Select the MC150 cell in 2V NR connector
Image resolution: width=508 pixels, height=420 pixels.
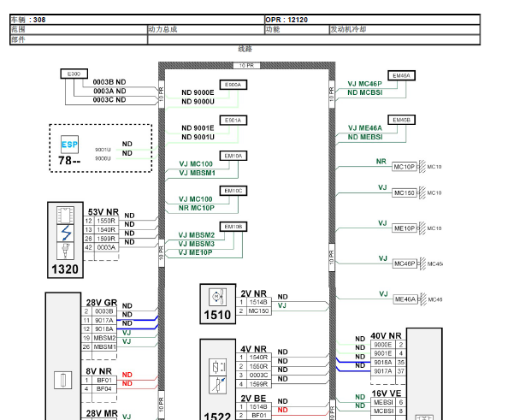[x=259, y=311]
